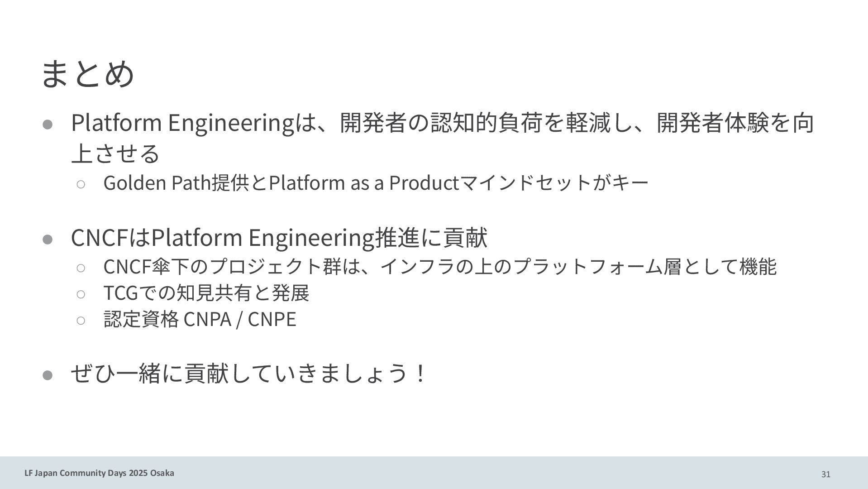Image resolution: width=868 pixels, height=489 pixels.
Task: Click the hollow bullet before 認定資格
Action: pyautogui.click(x=81, y=321)
